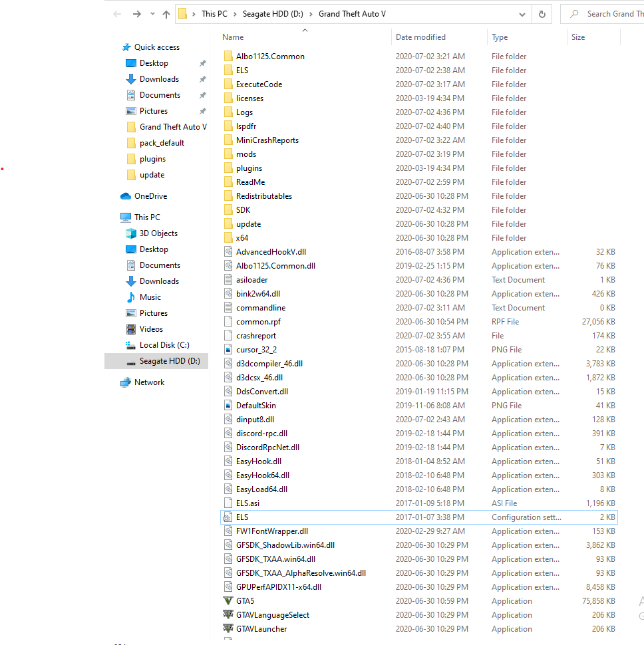
Task: Open Grand Theft Auto V in Quick access
Action: (x=173, y=127)
